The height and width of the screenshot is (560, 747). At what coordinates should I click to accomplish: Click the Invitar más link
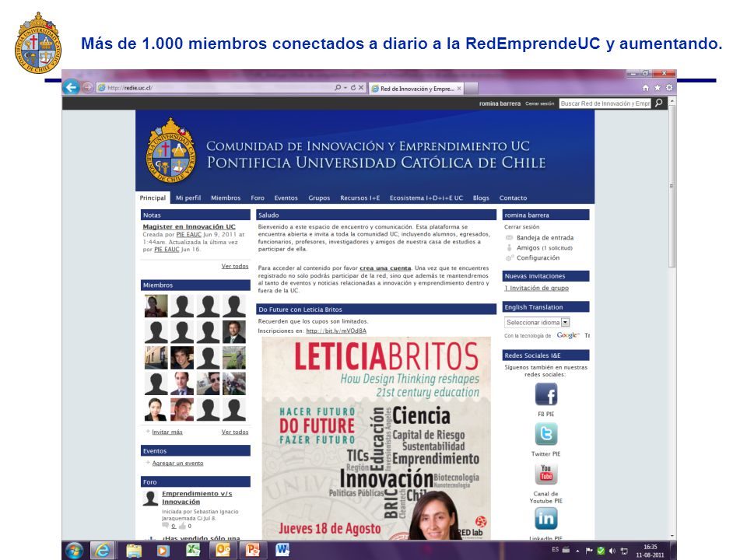coord(167,432)
